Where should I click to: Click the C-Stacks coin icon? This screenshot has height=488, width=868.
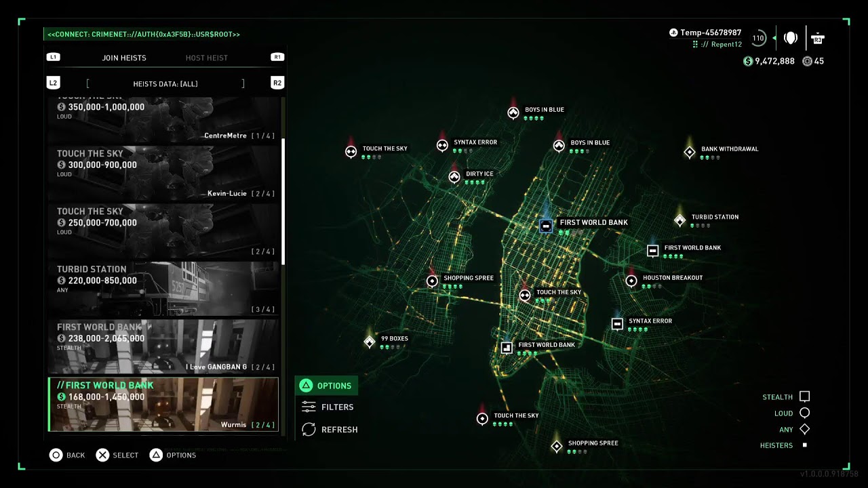point(807,61)
